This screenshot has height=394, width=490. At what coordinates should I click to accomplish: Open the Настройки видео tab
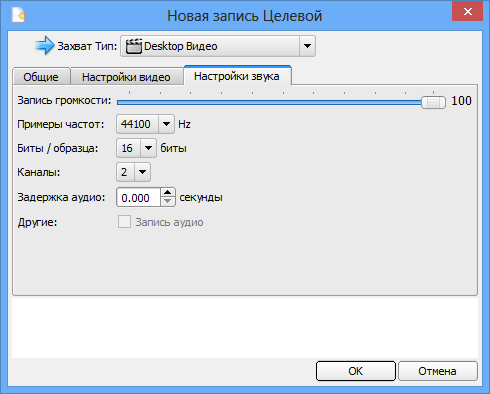point(126,77)
